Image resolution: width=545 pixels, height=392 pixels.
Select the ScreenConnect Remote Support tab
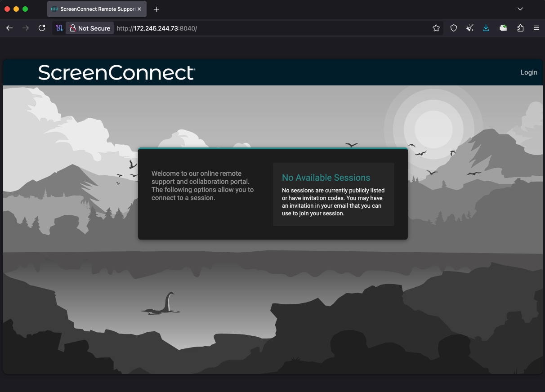(x=97, y=9)
